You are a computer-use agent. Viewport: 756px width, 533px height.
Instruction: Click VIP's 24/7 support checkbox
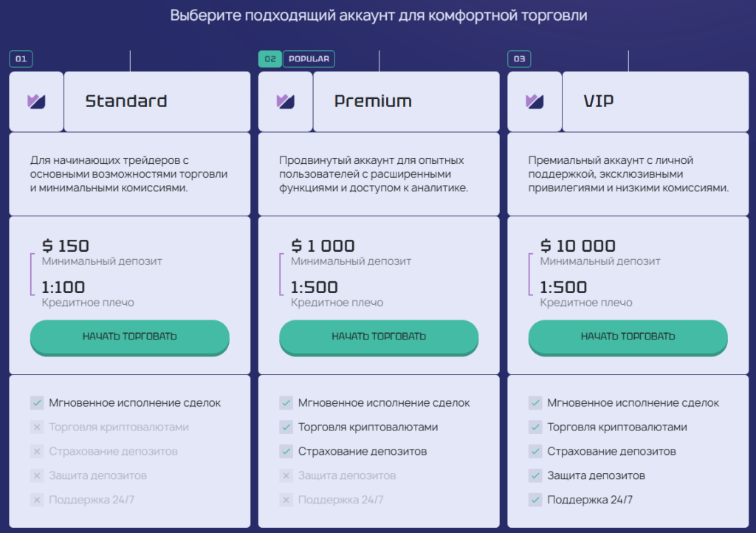click(x=535, y=501)
